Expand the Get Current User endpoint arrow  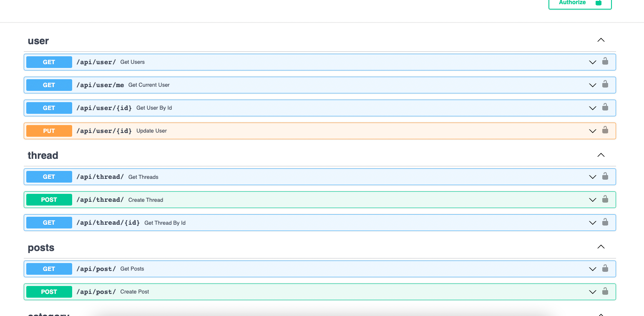(592, 85)
